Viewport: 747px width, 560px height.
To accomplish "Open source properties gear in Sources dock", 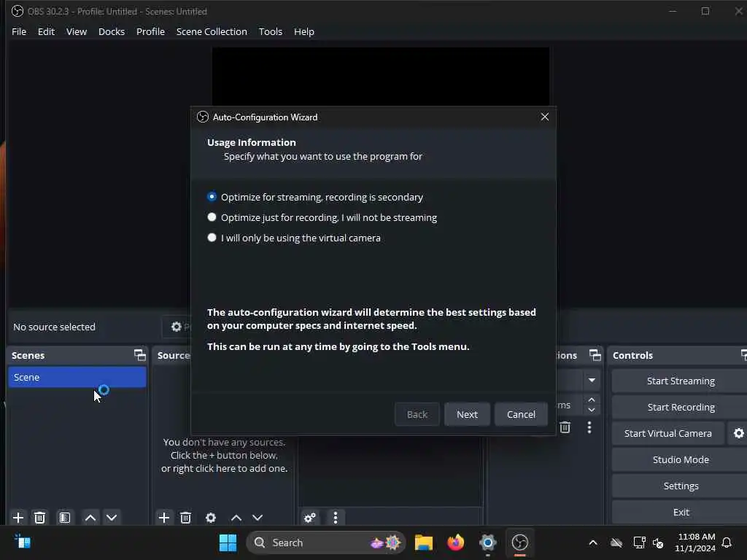I will click(x=211, y=518).
